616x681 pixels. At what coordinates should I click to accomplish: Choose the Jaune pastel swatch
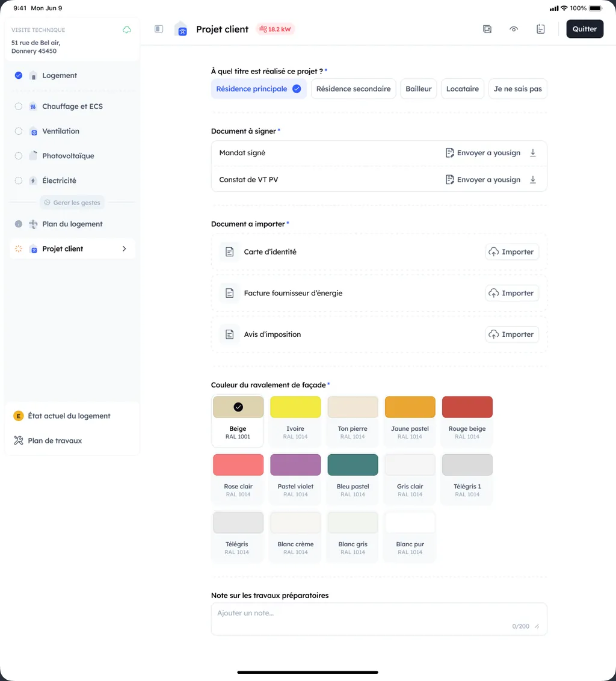pyautogui.click(x=410, y=421)
